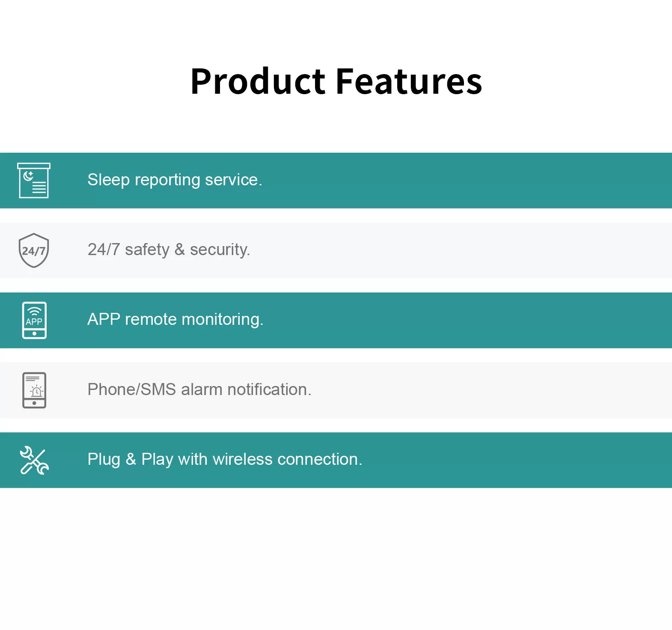Viewport: 672px width, 630px height.
Task: Click the APP smartphone wifi icon
Action: click(34, 320)
